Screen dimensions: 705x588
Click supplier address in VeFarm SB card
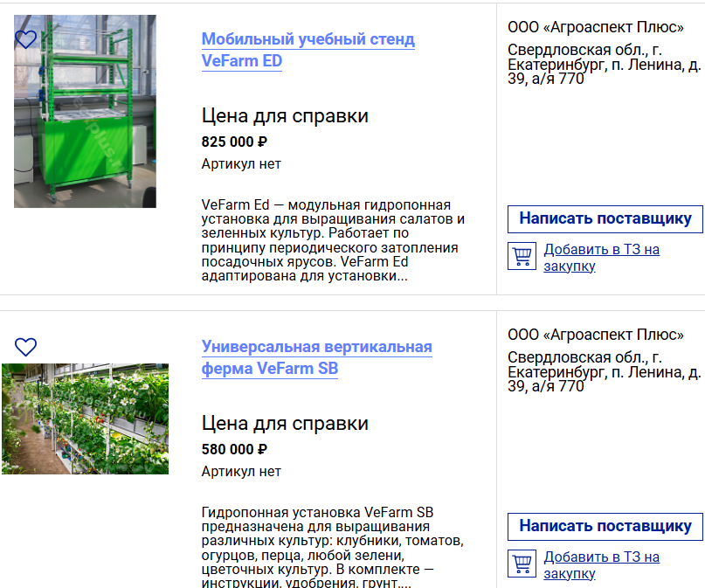tap(605, 372)
